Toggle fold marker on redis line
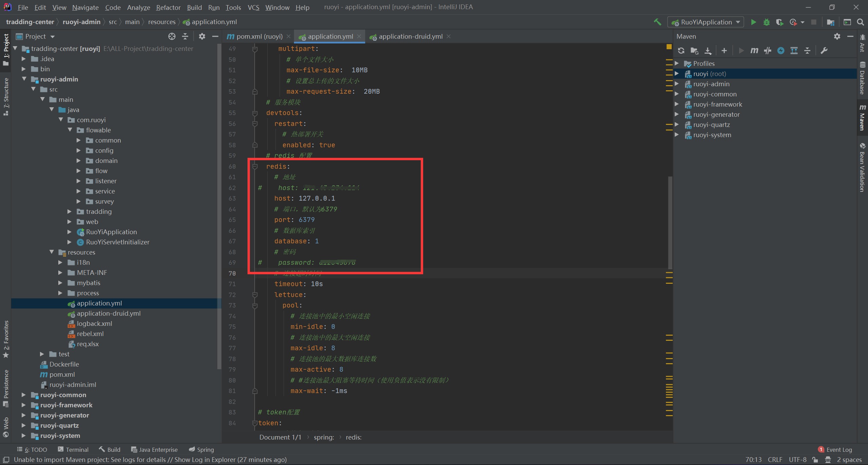Viewport: 868px width, 465px height. pyautogui.click(x=255, y=166)
